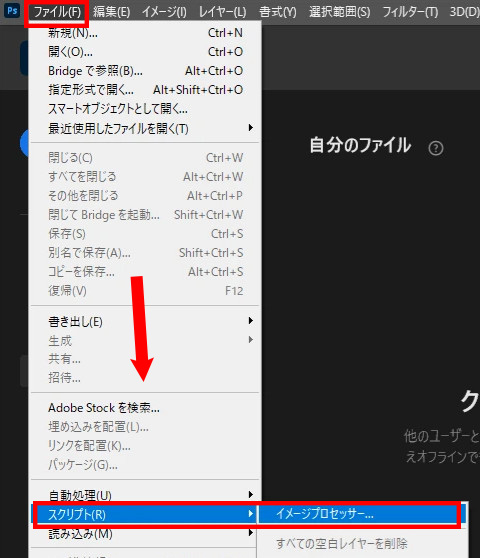Select Bridge で参照(B)... entry
Viewport: 480px width, 558px height.
click(145, 71)
